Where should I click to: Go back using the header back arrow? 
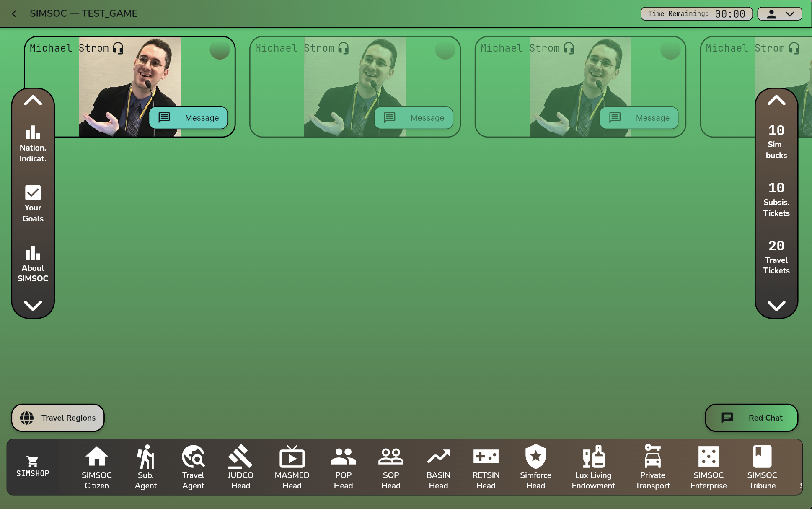click(14, 14)
